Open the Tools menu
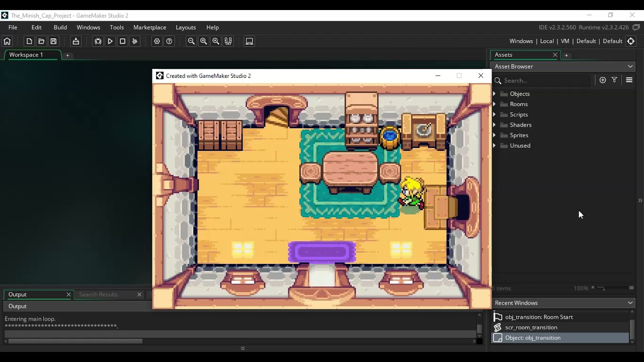The image size is (644, 362). tap(117, 27)
